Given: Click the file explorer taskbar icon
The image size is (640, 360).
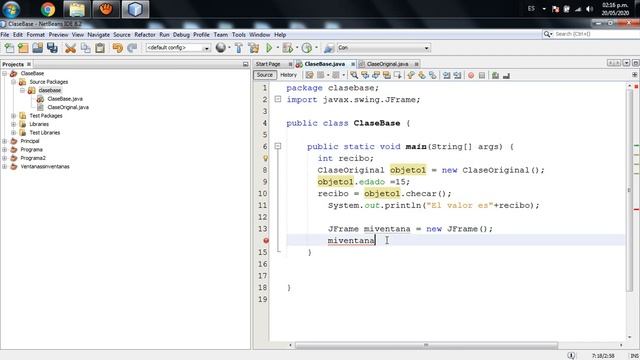Looking at the screenshot, I should (77, 9).
